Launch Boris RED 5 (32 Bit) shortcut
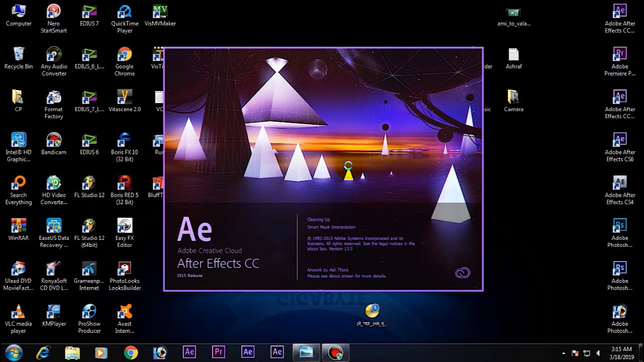The image size is (644, 362). [125, 191]
